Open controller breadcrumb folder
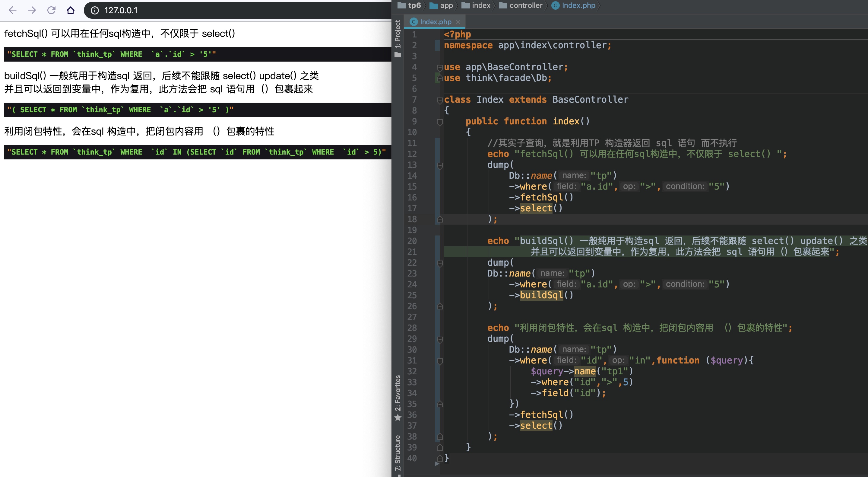The height and width of the screenshot is (477, 868). tap(521, 5)
